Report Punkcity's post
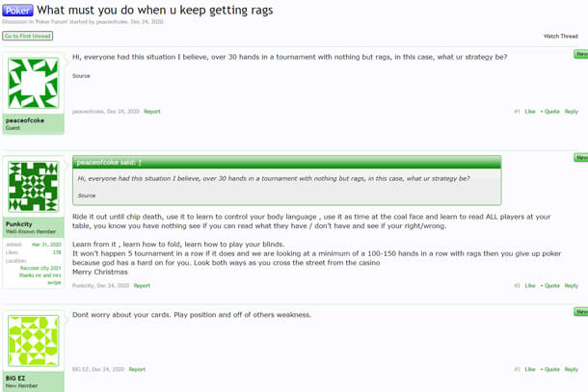The height and width of the screenshot is (392, 588). (142, 285)
